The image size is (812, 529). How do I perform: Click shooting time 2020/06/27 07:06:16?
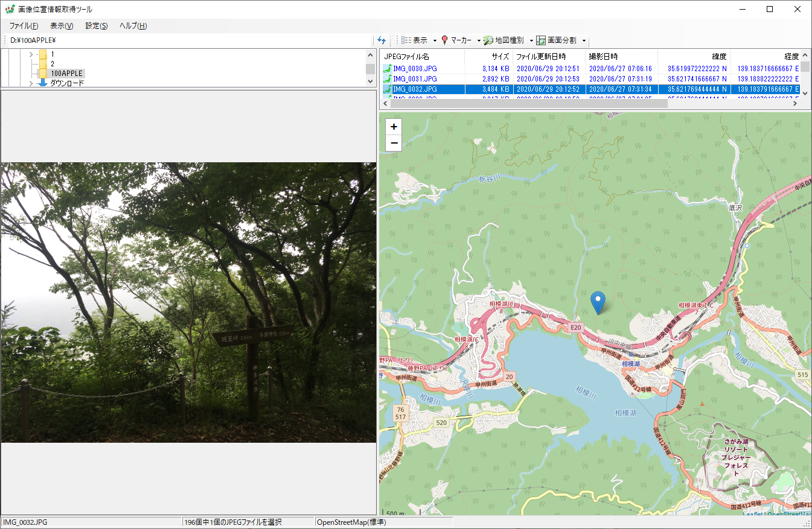[x=620, y=69]
